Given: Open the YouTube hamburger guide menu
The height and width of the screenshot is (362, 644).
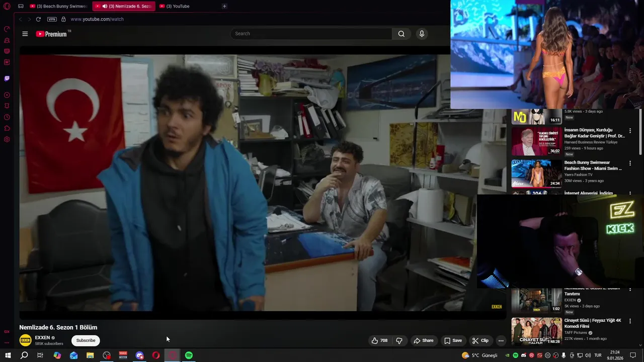Looking at the screenshot, I should (25, 34).
